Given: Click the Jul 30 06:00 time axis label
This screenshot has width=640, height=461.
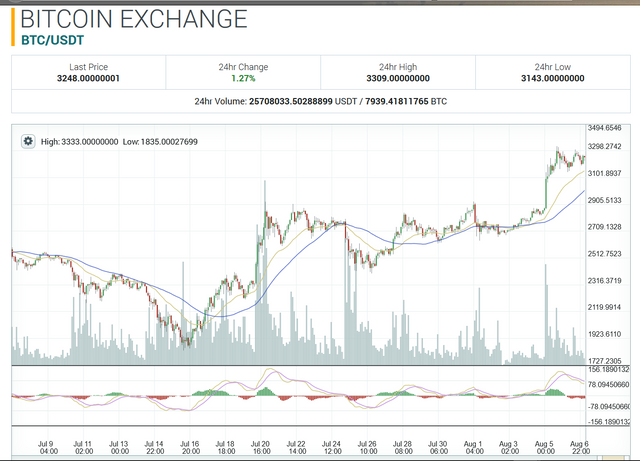Looking at the screenshot, I should coord(438,448).
